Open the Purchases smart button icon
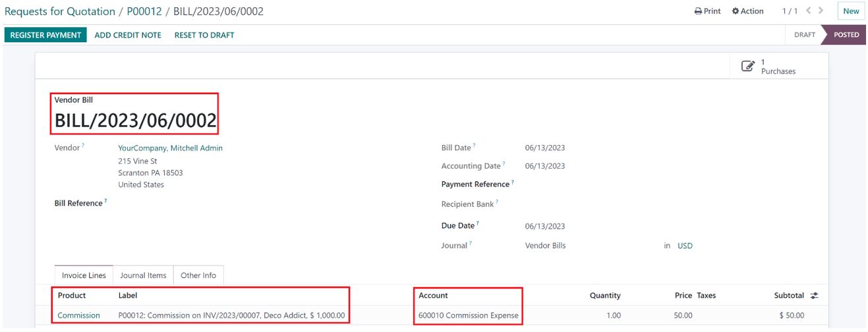This screenshot has height=332, width=868. 748,66
